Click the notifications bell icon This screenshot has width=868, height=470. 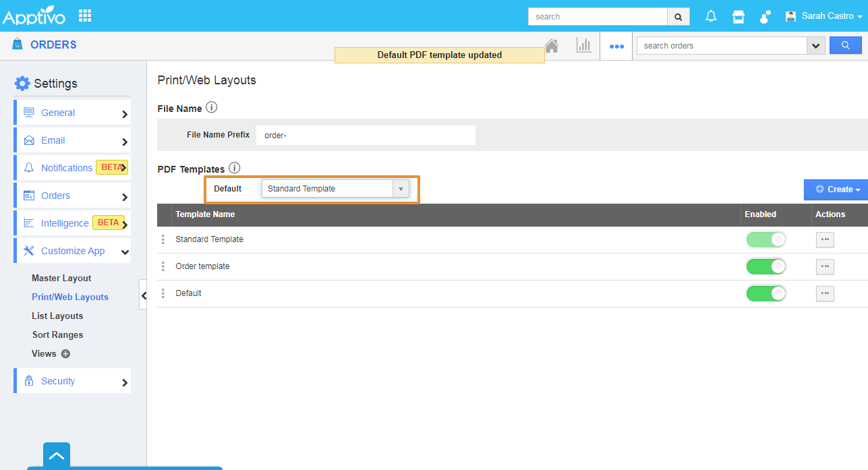tap(711, 16)
